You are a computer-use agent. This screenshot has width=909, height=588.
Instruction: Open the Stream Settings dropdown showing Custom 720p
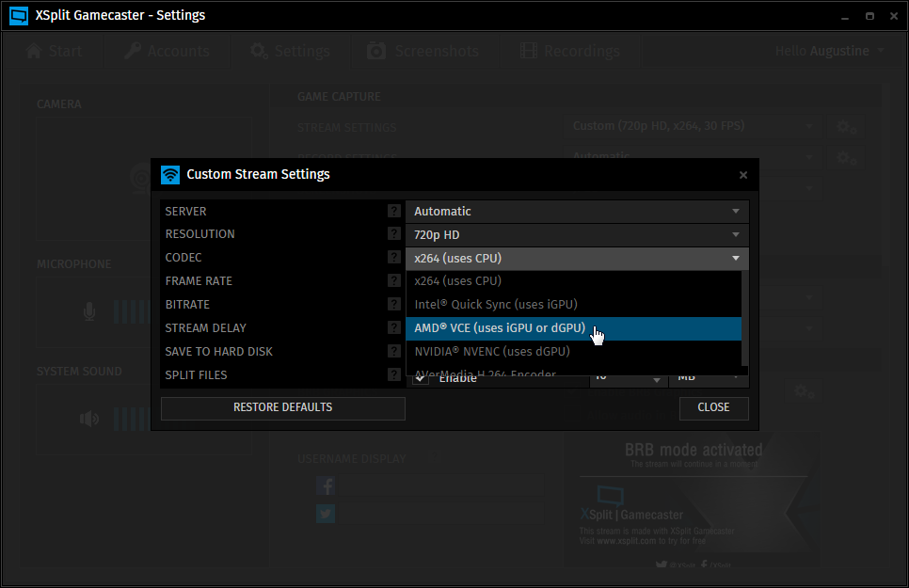click(694, 126)
